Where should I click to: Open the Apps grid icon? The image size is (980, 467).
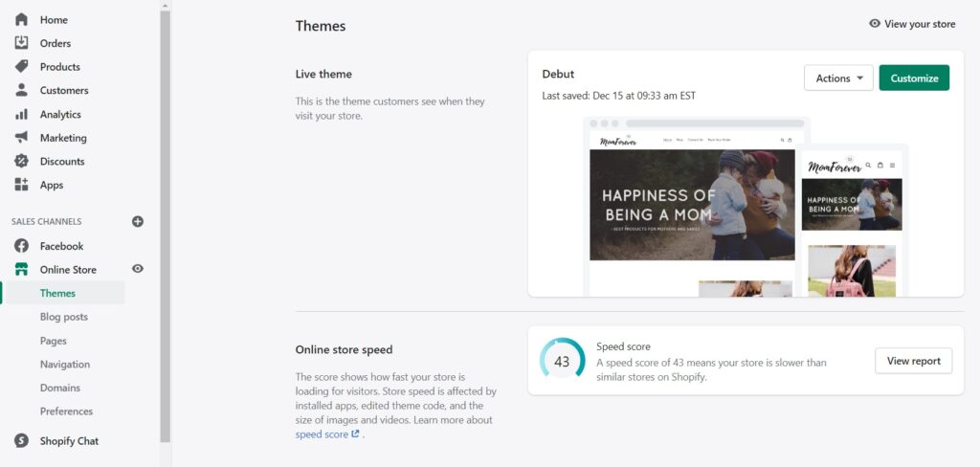click(x=21, y=185)
